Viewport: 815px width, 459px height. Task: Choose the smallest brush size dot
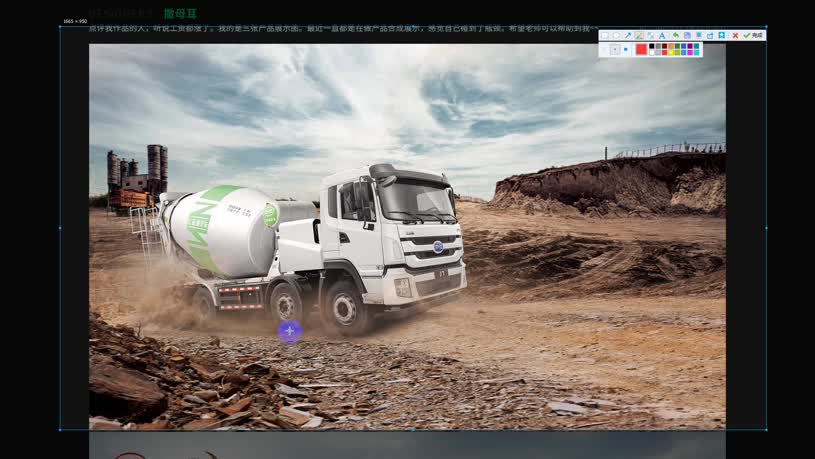(x=604, y=49)
